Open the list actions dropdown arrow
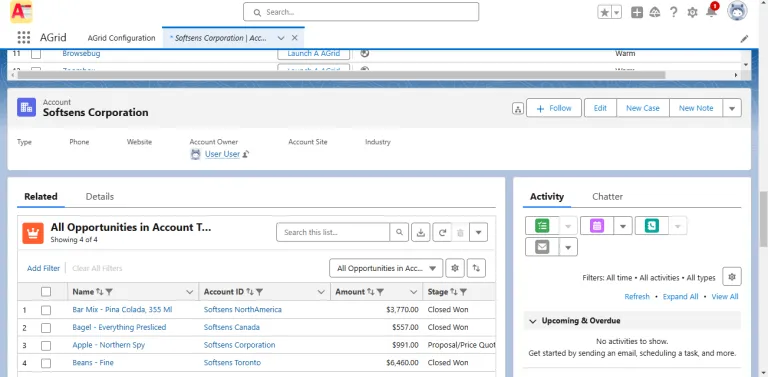Screen dimensions: 768x377 click(x=479, y=233)
